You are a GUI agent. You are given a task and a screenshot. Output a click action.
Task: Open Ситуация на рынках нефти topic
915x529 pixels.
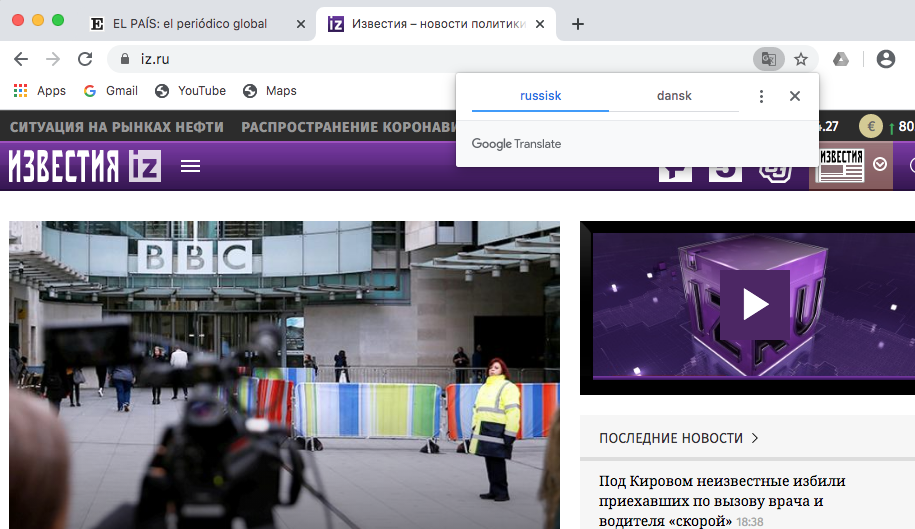[117, 127]
